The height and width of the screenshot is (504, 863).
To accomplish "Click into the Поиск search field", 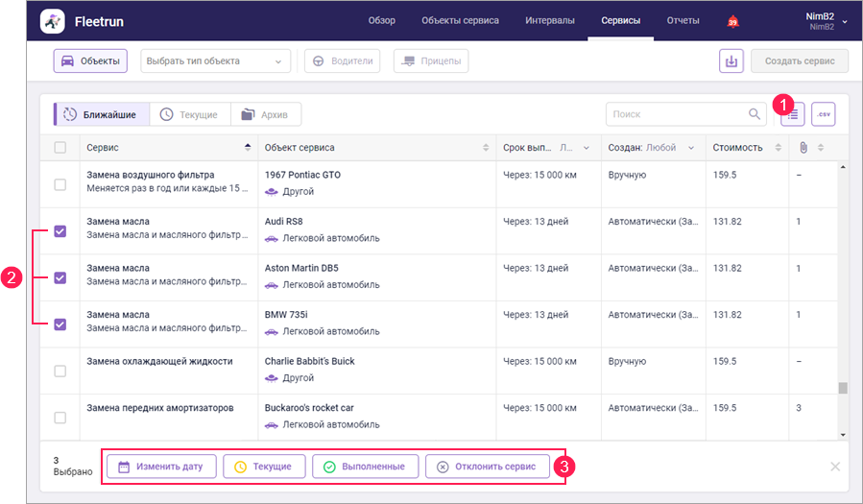I will pos(676,114).
